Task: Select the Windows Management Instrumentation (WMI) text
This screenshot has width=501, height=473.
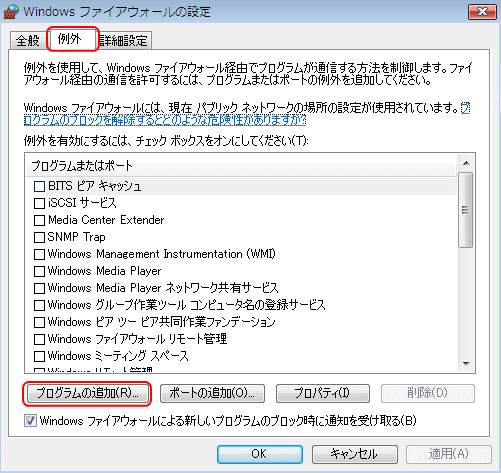Action: [x=162, y=254]
